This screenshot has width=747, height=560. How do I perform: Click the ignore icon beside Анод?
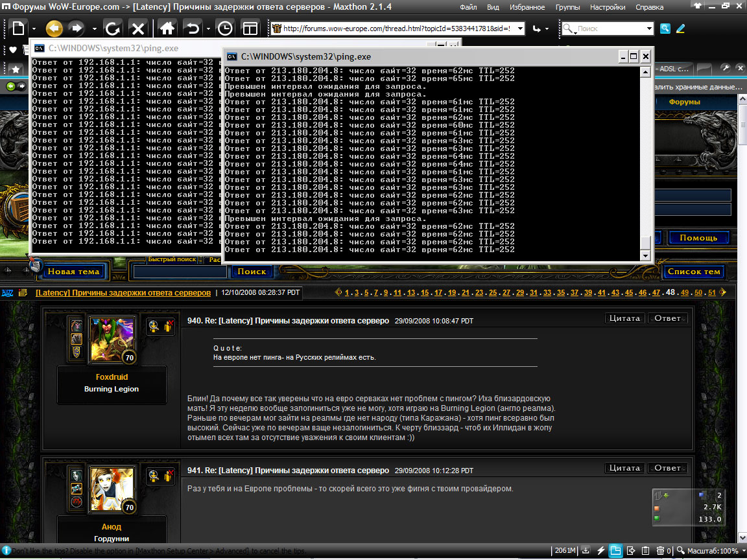pyautogui.click(x=168, y=475)
